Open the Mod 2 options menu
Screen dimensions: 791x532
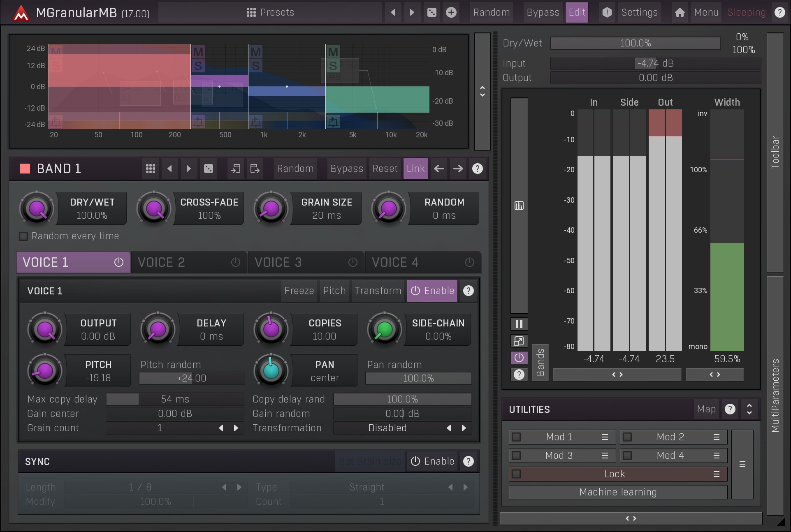click(716, 437)
